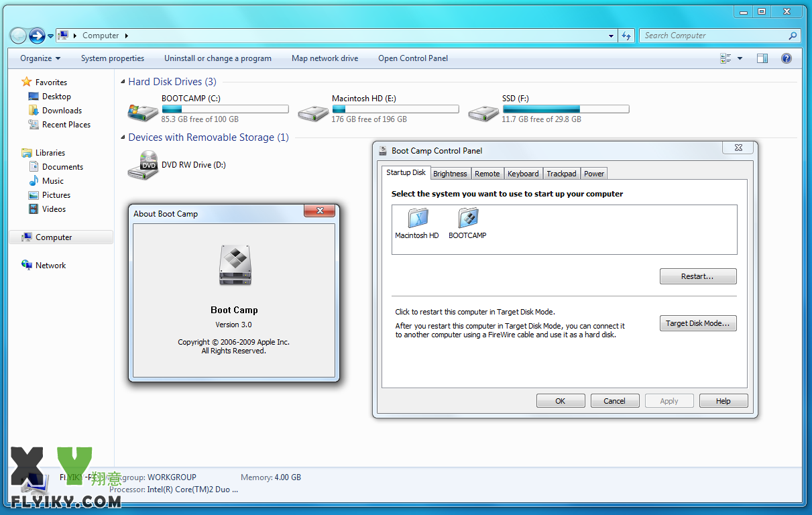Close the About Boot Camp dialog
This screenshot has height=515, width=812.
[320, 211]
